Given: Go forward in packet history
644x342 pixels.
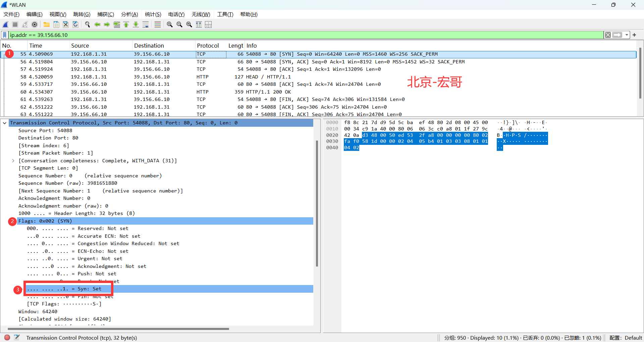Looking at the screenshot, I should (x=107, y=24).
